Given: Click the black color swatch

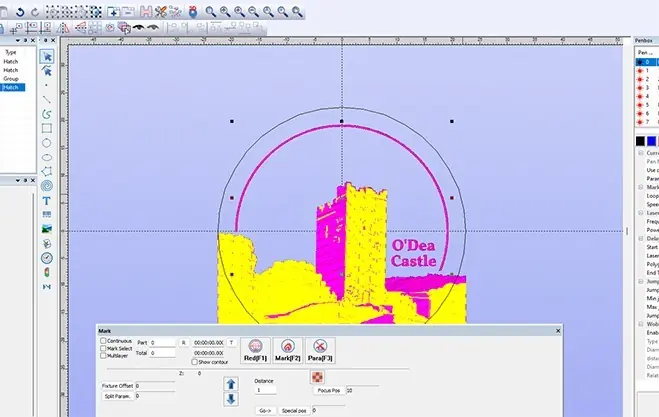Looking at the screenshot, I should click(x=640, y=141).
